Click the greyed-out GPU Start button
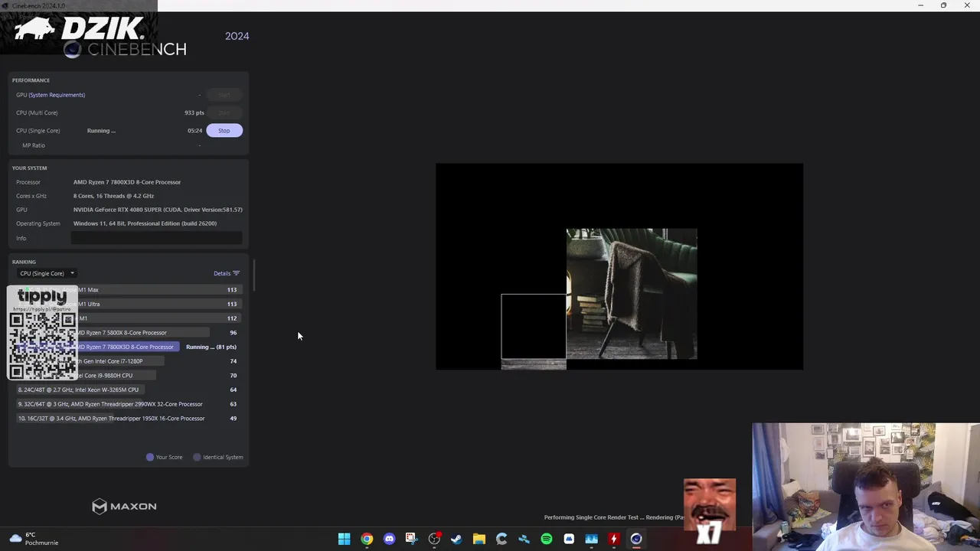Viewport: 980px width, 551px height. [224, 95]
